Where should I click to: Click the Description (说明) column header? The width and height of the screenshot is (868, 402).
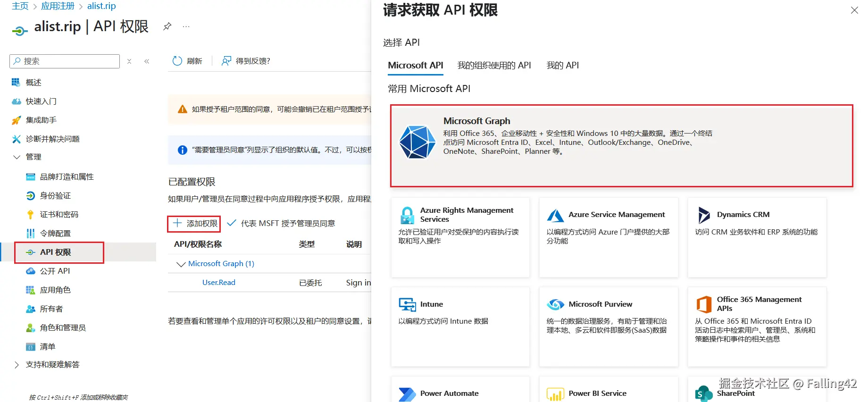click(x=354, y=244)
